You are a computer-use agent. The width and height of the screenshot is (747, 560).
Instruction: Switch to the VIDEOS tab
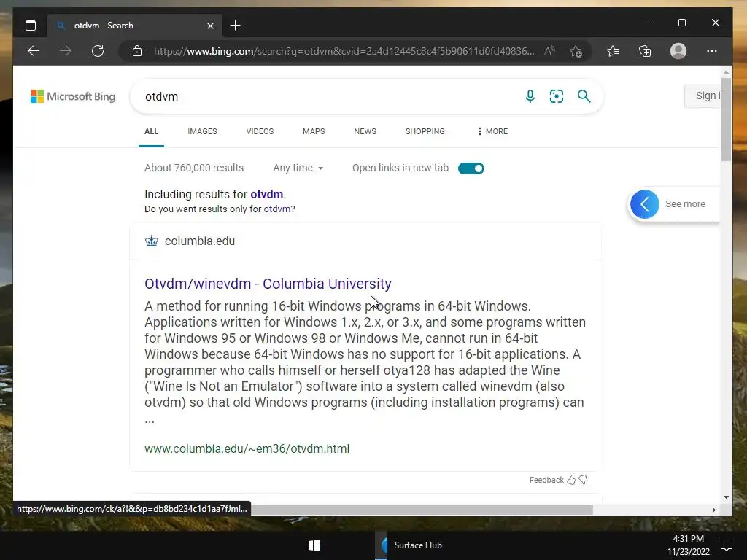coord(260,131)
